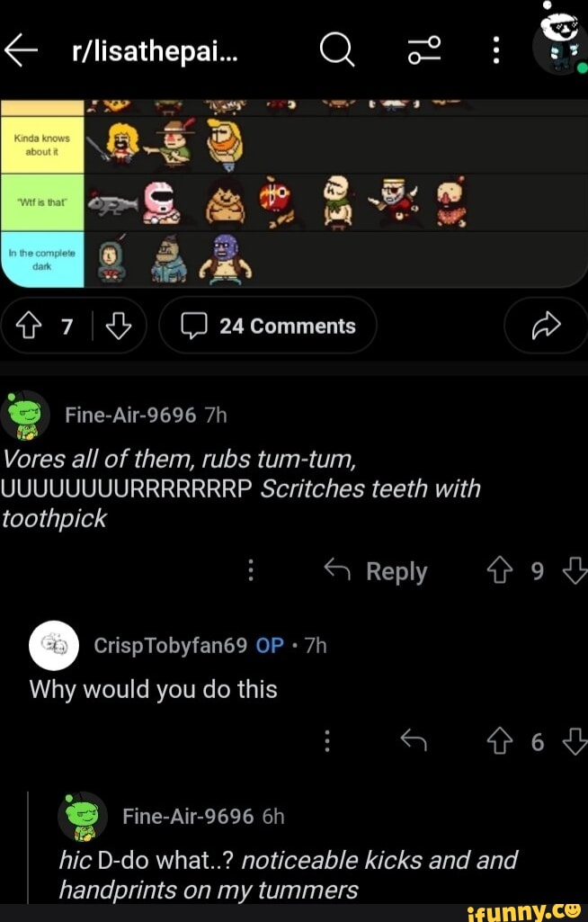Open the search icon in the top bar
The height and width of the screenshot is (922, 588).
(337, 50)
